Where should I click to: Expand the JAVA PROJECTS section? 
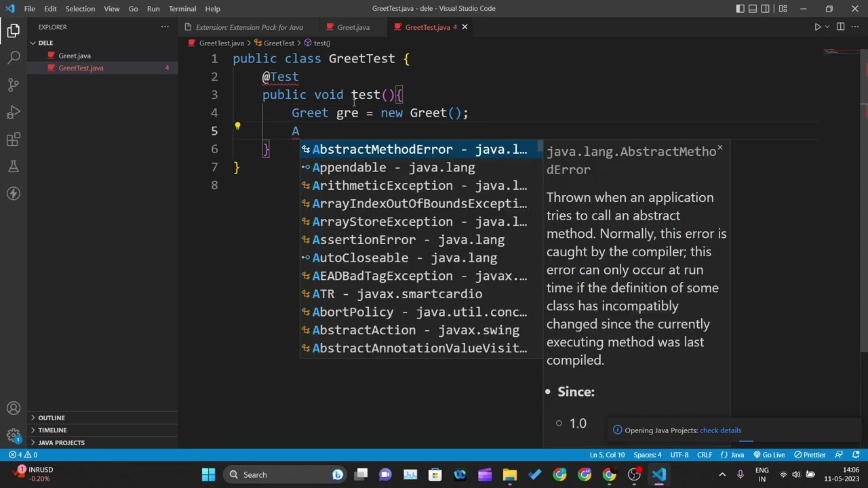point(102,443)
